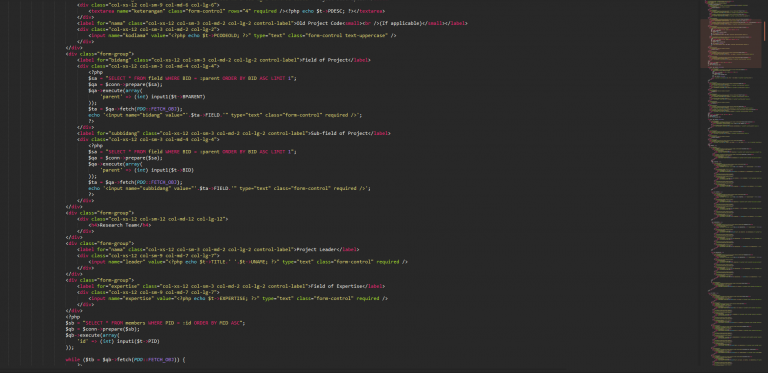
Task: Click the textarea name="keterangan" code line
Action: tap(237, 11)
